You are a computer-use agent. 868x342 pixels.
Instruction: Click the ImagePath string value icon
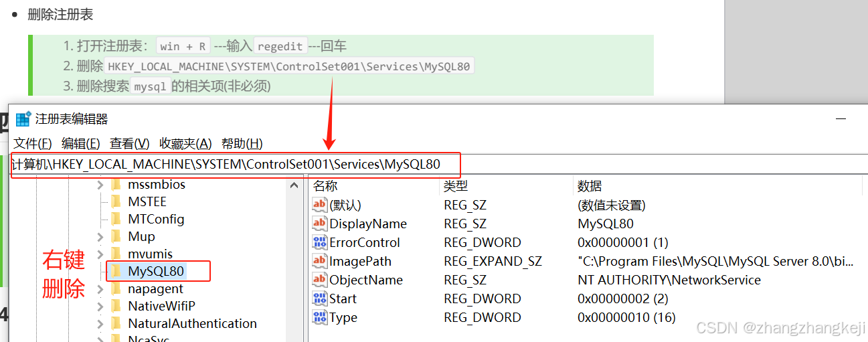(320, 261)
